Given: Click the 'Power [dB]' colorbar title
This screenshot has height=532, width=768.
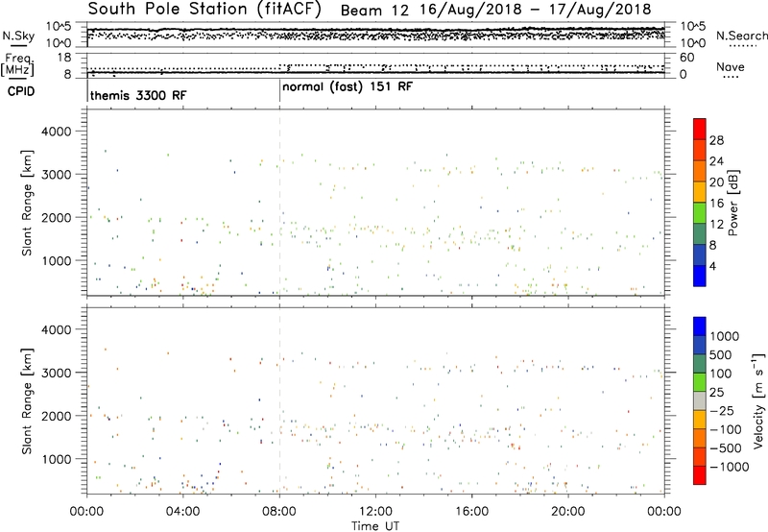Looking at the screenshot, I should [732, 203].
